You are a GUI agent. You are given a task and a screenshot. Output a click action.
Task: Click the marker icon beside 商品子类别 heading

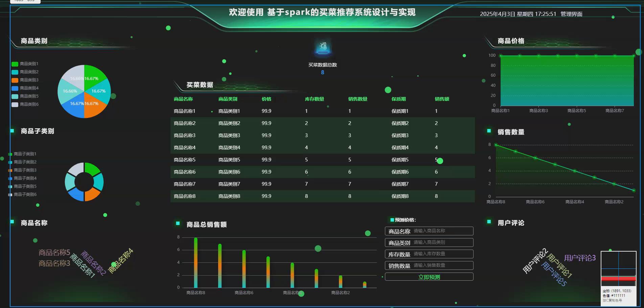click(x=13, y=130)
